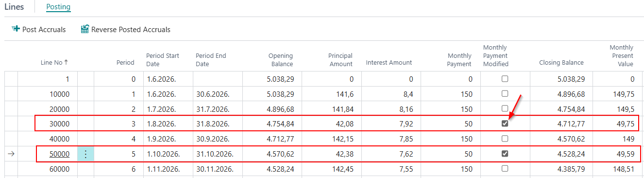The image size is (644, 178).
Task: Click period end date 31.8.2026.
Action: coord(212,124)
